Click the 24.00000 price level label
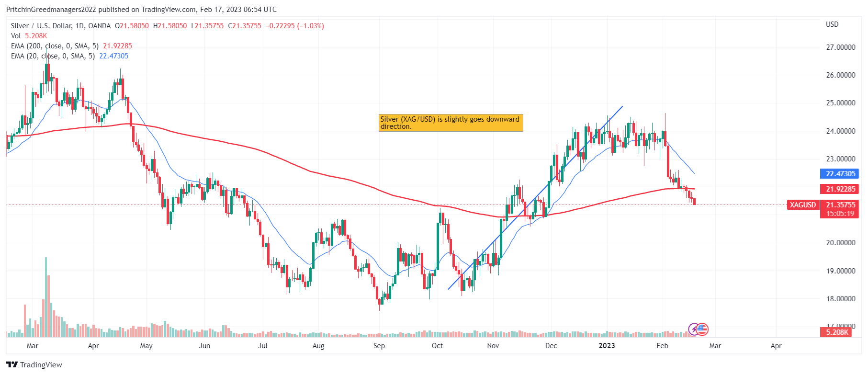 [841, 131]
